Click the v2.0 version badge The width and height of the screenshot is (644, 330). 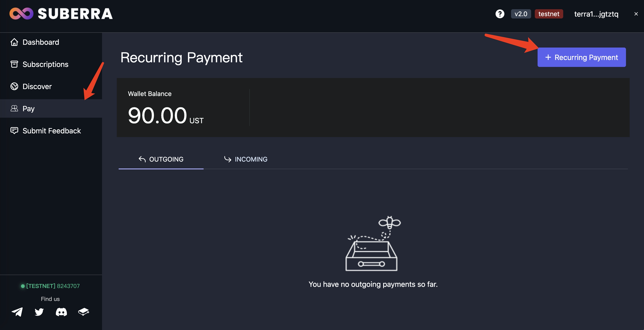click(521, 14)
